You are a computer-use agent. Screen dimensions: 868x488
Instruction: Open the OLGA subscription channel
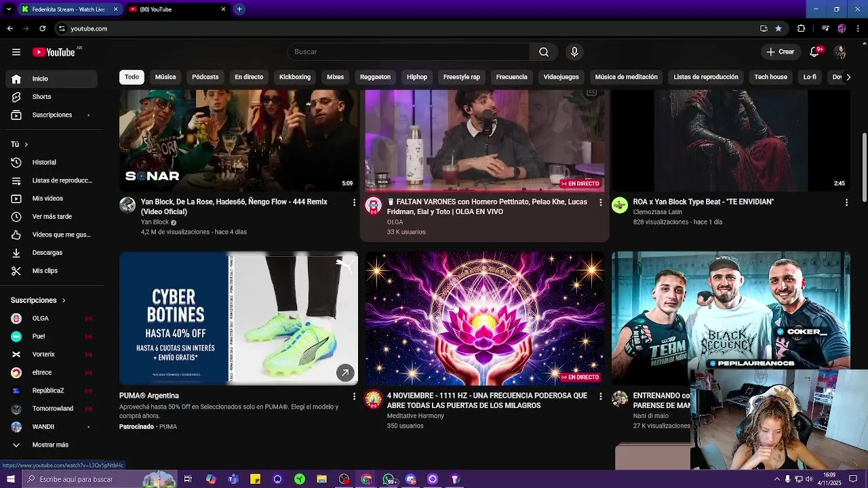coord(51,319)
